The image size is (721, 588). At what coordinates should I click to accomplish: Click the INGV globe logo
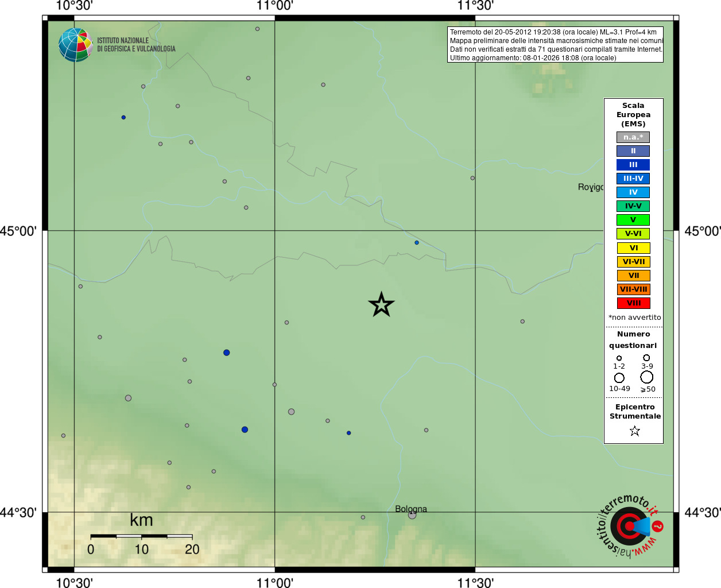76,45
